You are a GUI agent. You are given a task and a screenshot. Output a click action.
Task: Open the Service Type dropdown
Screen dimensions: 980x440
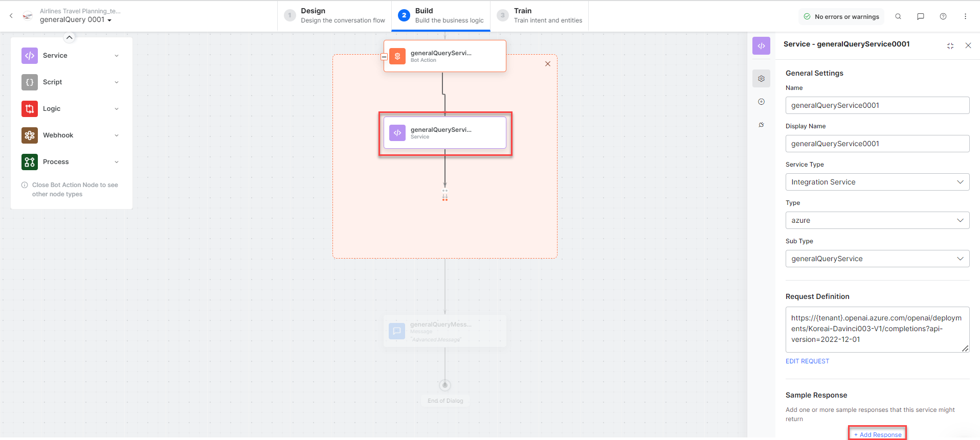(877, 182)
